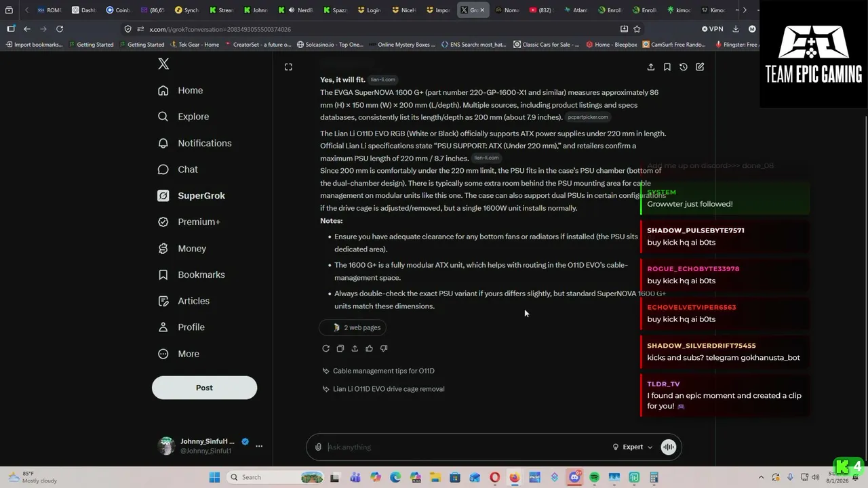Start a new Grok chat
This screenshot has width=868, height=488.
coord(700,67)
